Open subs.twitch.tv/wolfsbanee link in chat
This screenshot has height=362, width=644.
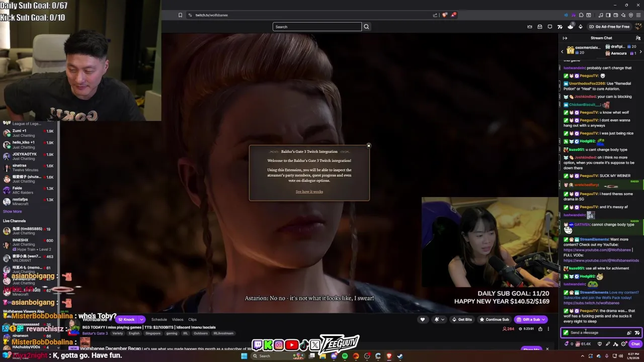coord(591,303)
